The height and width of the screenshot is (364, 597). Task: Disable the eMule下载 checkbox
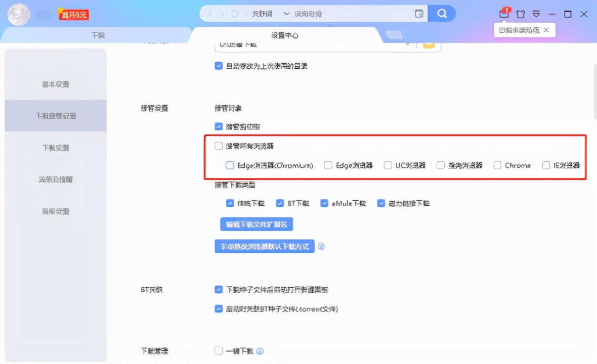point(324,203)
